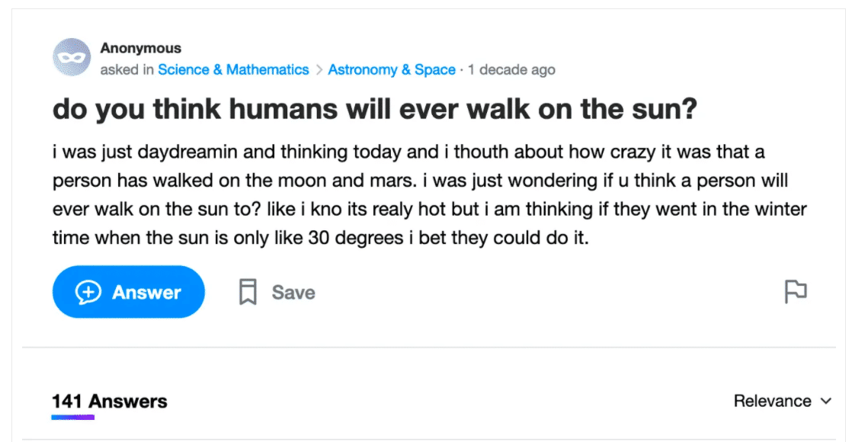Image resolution: width=868 pixels, height=442 pixels.
Task: Click the gradient underline beneath 141 Answers
Action: coord(73,417)
